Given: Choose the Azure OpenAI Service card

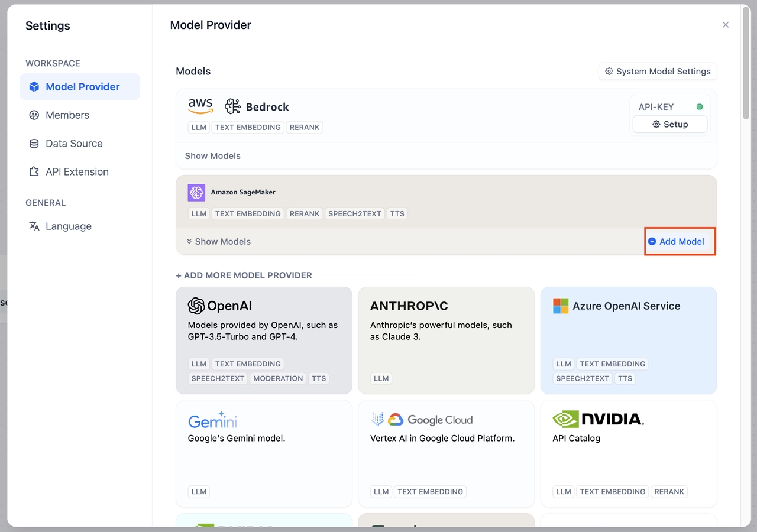Looking at the screenshot, I should click(x=628, y=340).
